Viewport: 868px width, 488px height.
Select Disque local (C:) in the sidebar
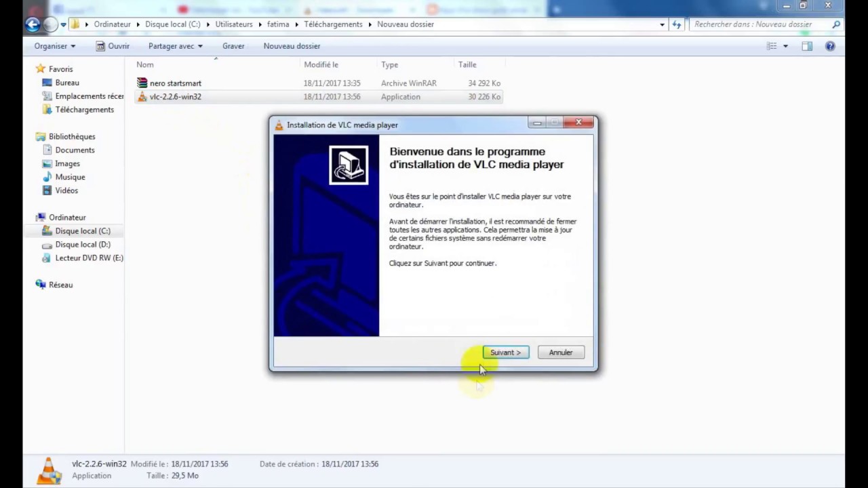pyautogui.click(x=83, y=231)
